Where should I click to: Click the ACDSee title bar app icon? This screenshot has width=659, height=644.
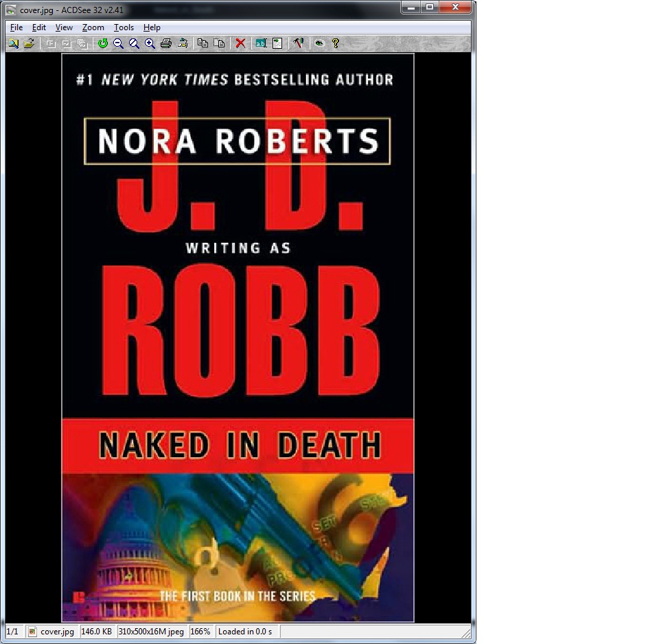[12, 10]
